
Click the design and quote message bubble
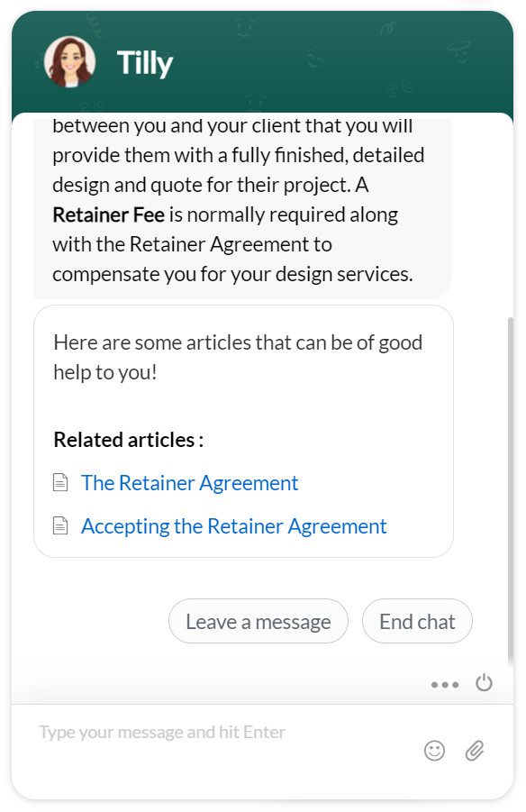pos(242,207)
